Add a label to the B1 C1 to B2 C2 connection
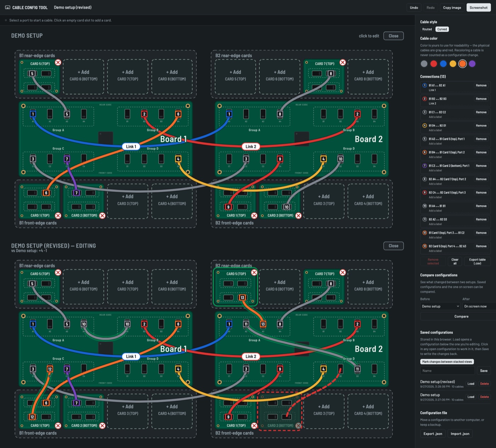This screenshot has height=448, width=496. 435,117
